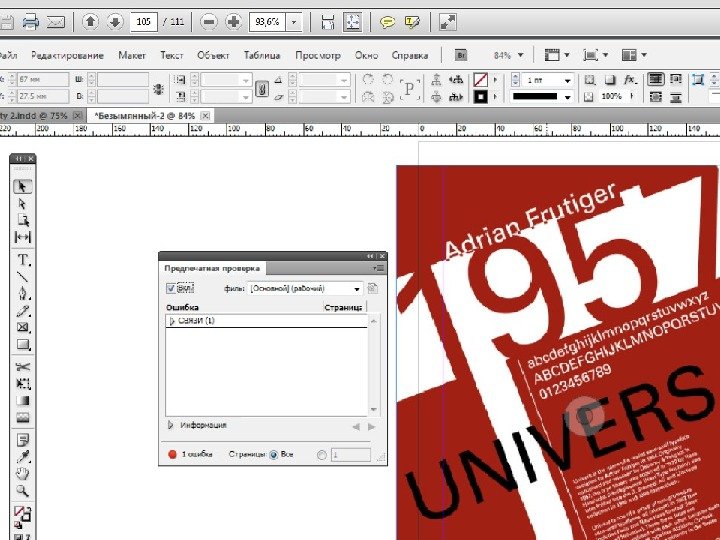Zoom in with the plus button

(234, 22)
